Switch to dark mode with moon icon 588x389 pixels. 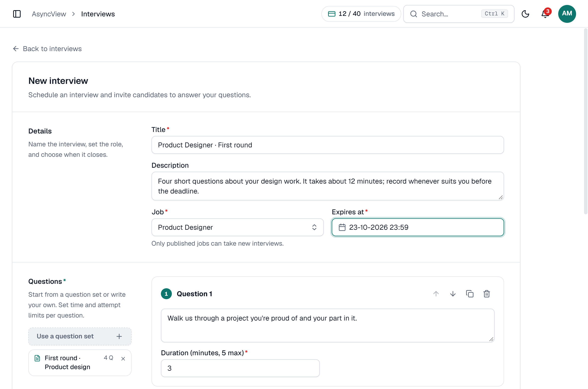pyautogui.click(x=525, y=14)
